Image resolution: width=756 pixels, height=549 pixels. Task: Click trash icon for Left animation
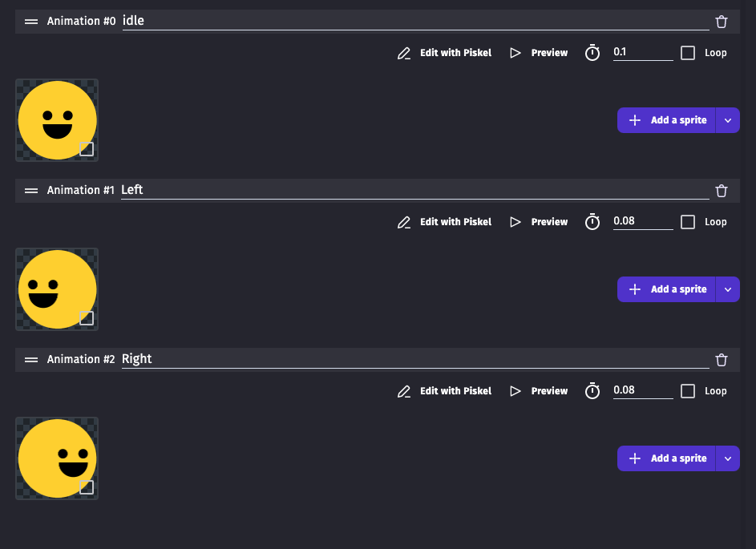(x=722, y=191)
